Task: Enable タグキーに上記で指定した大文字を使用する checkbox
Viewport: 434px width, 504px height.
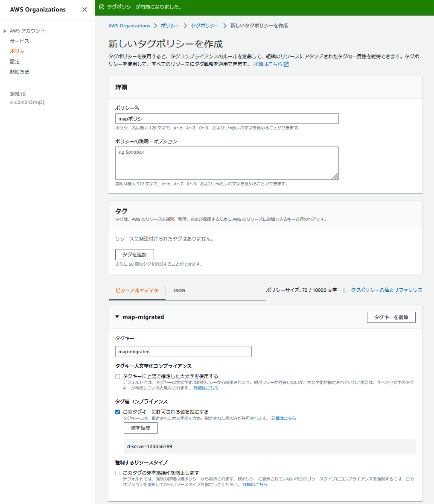Action: (118, 376)
